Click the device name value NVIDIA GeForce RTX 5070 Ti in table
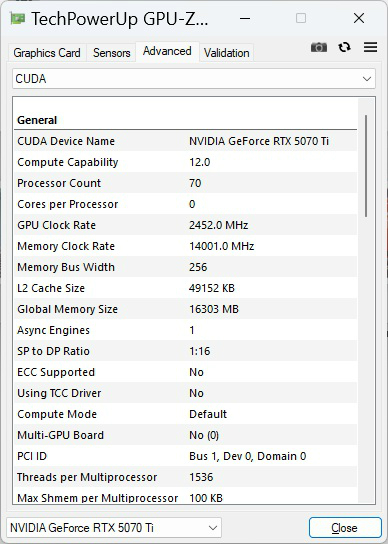The height and width of the screenshot is (544, 388). click(x=259, y=141)
